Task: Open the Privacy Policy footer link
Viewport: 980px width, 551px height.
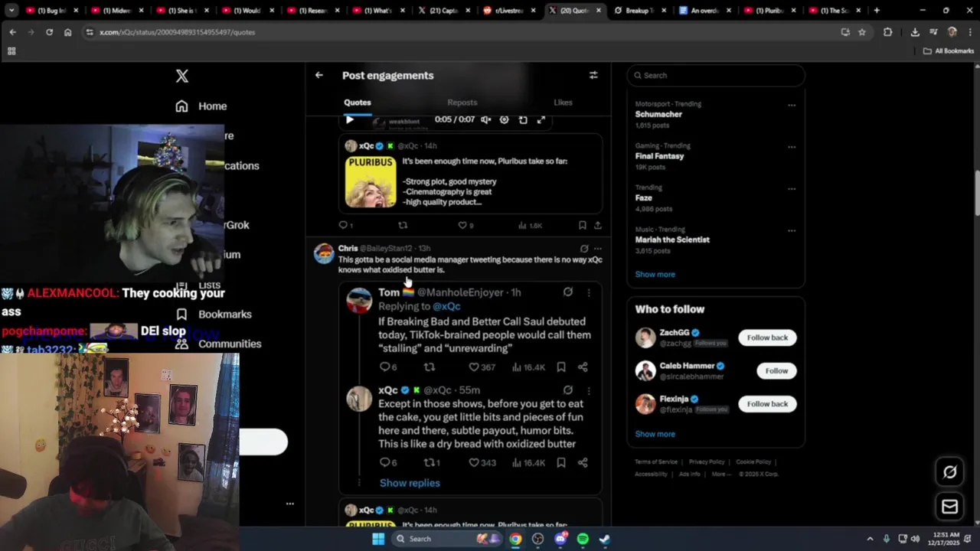Action: [x=707, y=462]
